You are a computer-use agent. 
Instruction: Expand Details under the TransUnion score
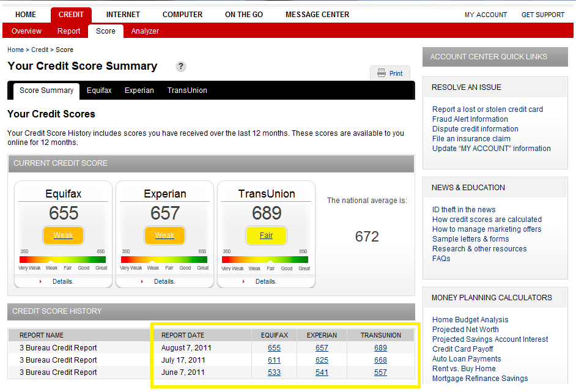pyautogui.click(x=265, y=281)
